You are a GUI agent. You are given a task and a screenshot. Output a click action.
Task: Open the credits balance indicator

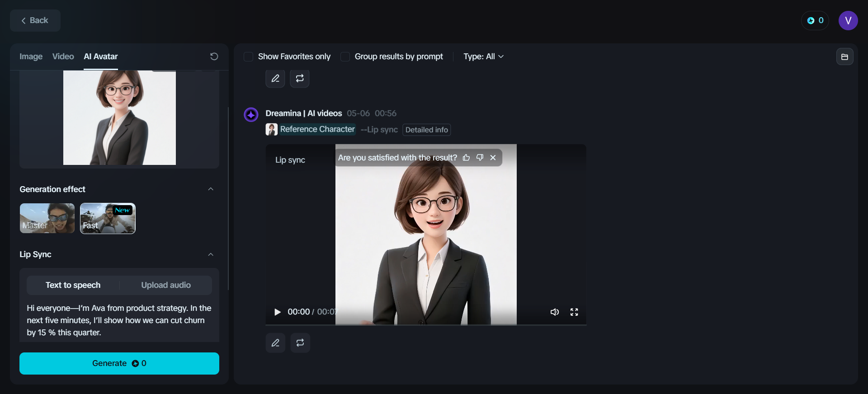pos(815,20)
